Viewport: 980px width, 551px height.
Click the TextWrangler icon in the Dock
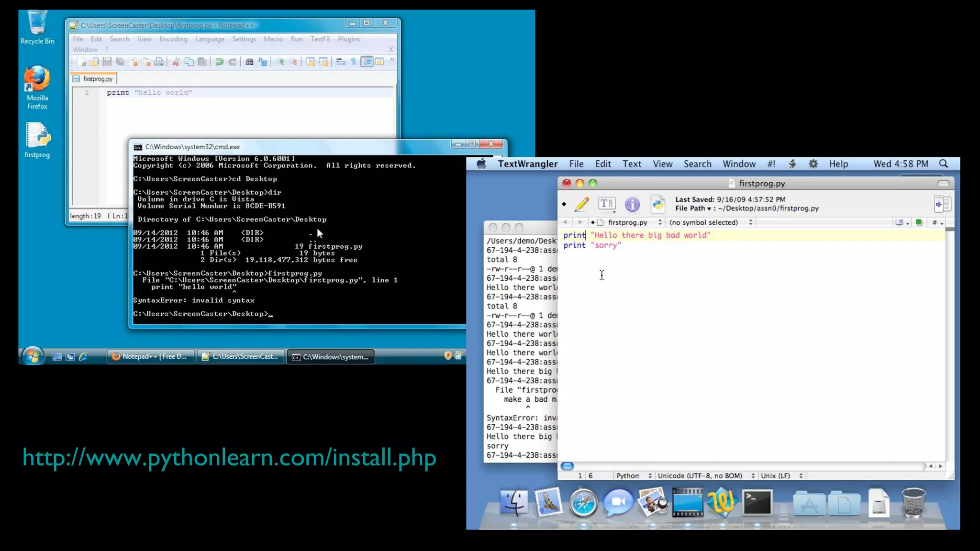tap(722, 502)
